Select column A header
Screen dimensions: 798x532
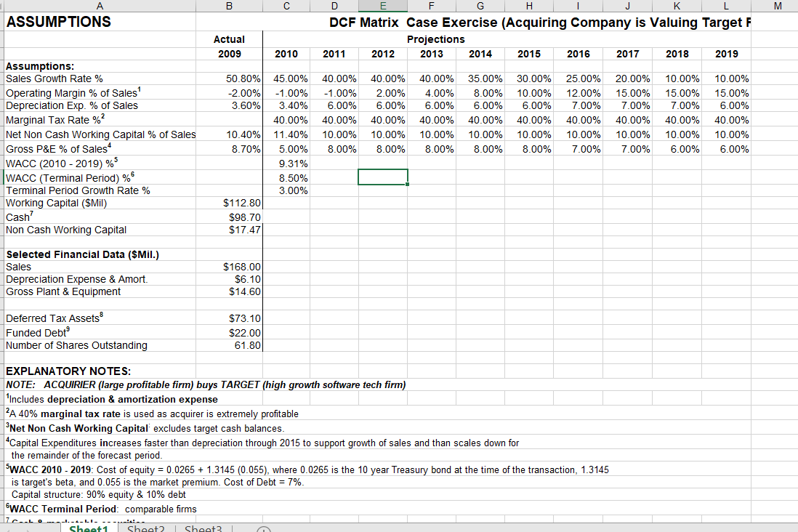(x=100, y=7)
